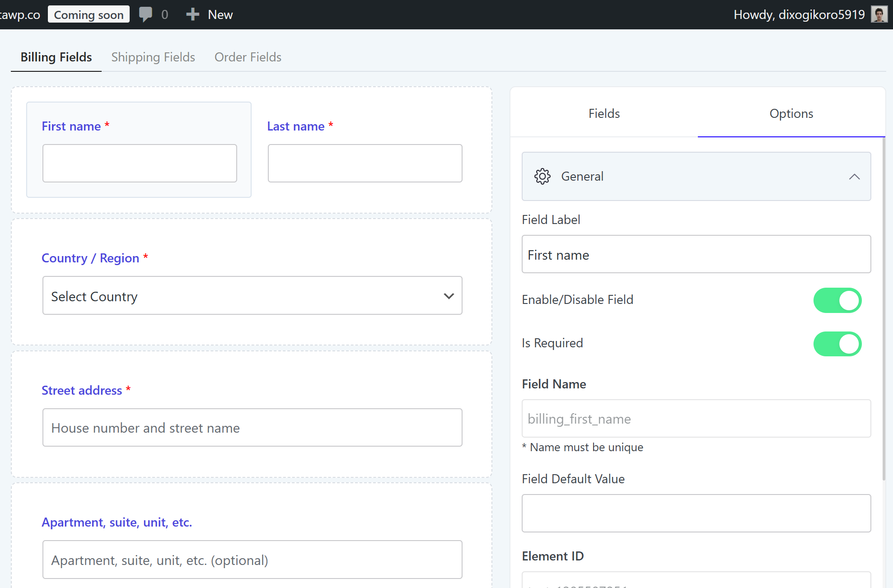Viewport: 893px width, 588px height.
Task: Click the Coming soon badge
Action: click(89, 14)
